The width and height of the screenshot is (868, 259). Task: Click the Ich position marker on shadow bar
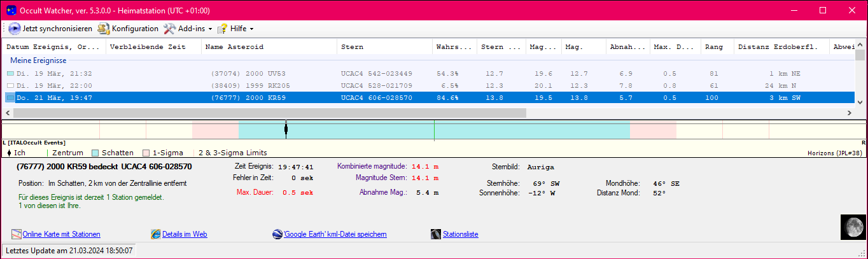pyautogui.click(x=286, y=130)
